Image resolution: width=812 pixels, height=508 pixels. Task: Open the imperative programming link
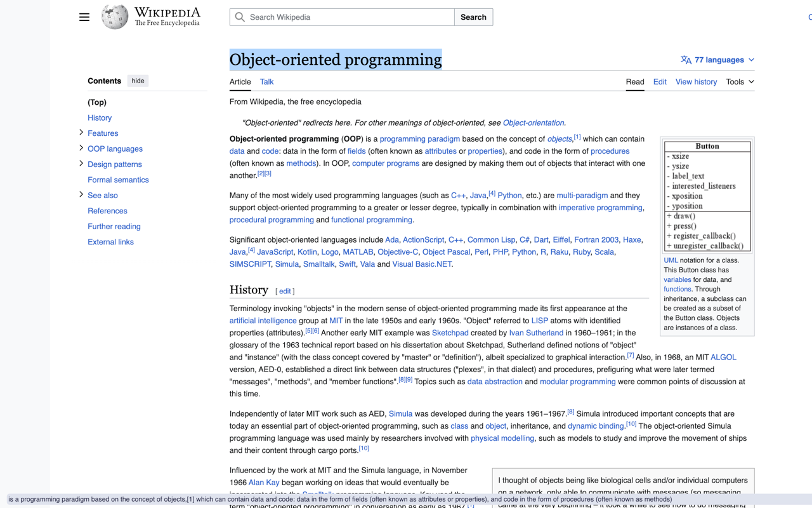click(601, 208)
